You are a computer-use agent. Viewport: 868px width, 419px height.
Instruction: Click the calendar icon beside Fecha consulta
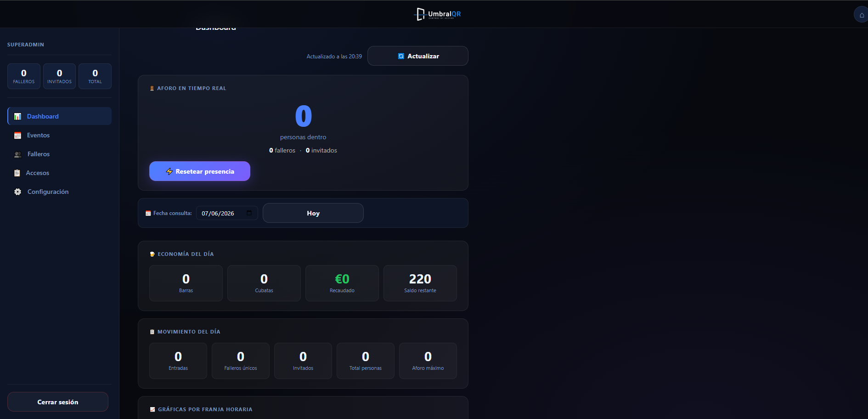point(148,213)
